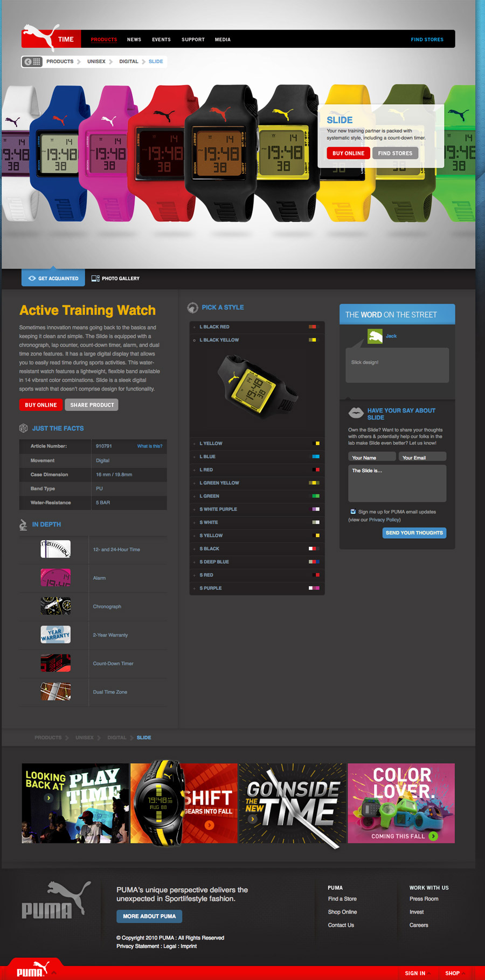
Task: Open the 2-Year Warranty thumbnail
Action: tap(56, 635)
